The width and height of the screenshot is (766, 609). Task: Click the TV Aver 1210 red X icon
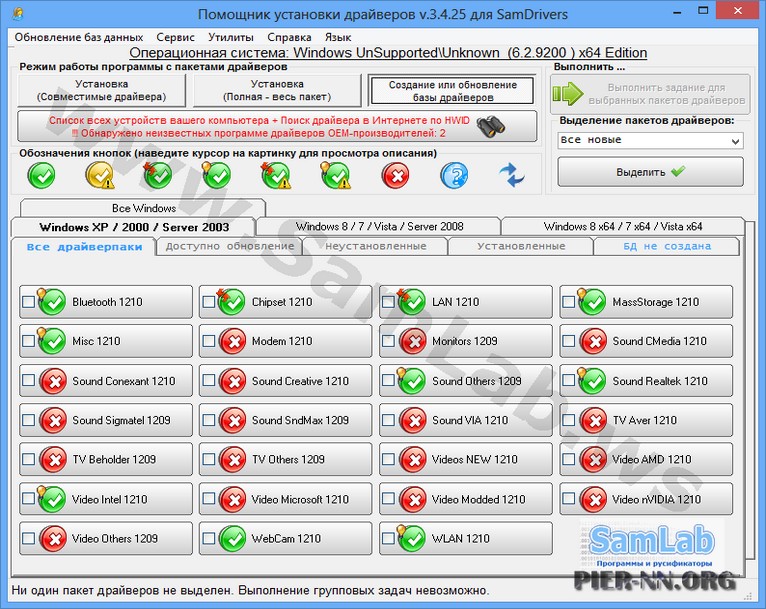point(593,420)
